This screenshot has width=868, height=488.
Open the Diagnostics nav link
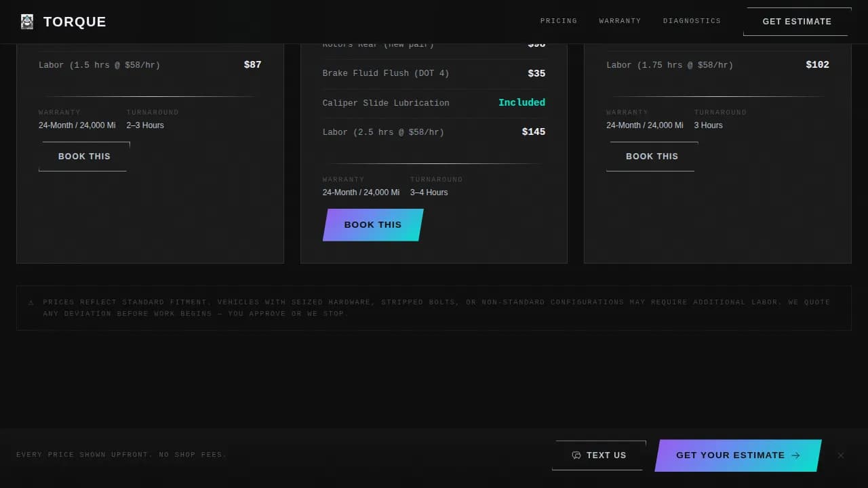[x=692, y=21]
